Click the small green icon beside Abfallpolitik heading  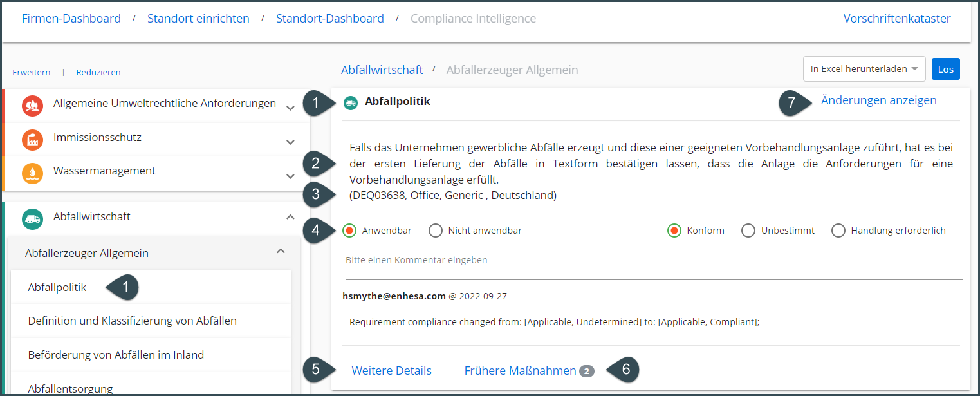tap(351, 102)
